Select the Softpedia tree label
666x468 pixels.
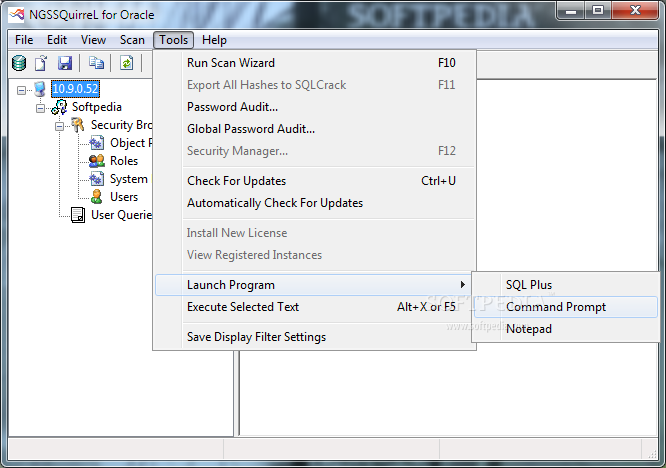[x=97, y=107]
